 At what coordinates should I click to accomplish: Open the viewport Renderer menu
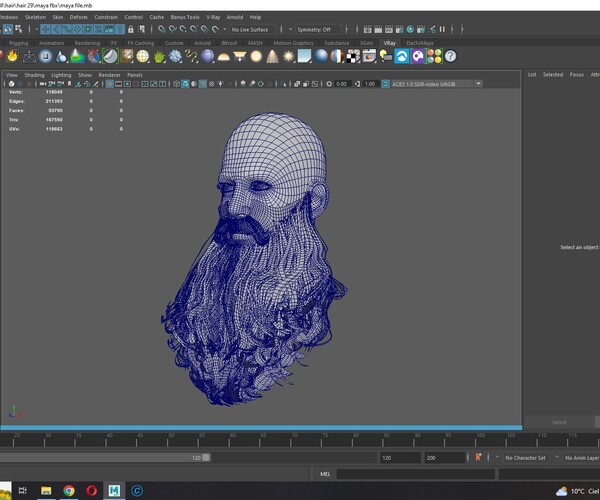[109, 75]
